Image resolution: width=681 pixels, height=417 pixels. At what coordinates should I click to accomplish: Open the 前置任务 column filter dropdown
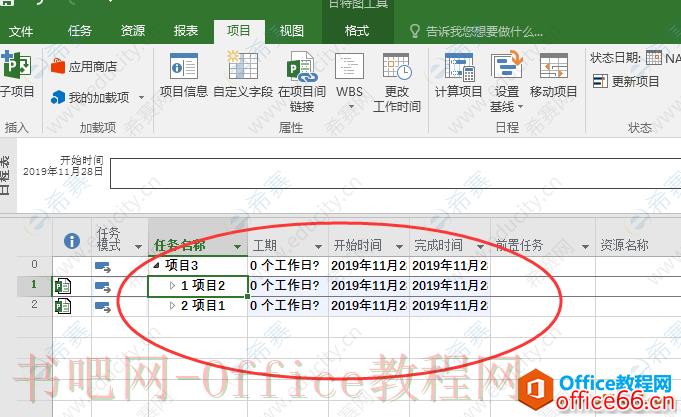(585, 247)
